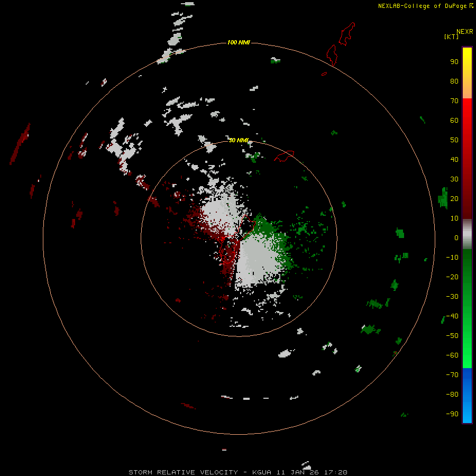The height and width of the screenshot is (476, 476).
Task: Click the -20 value on velocity scale
Action: point(452,277)
